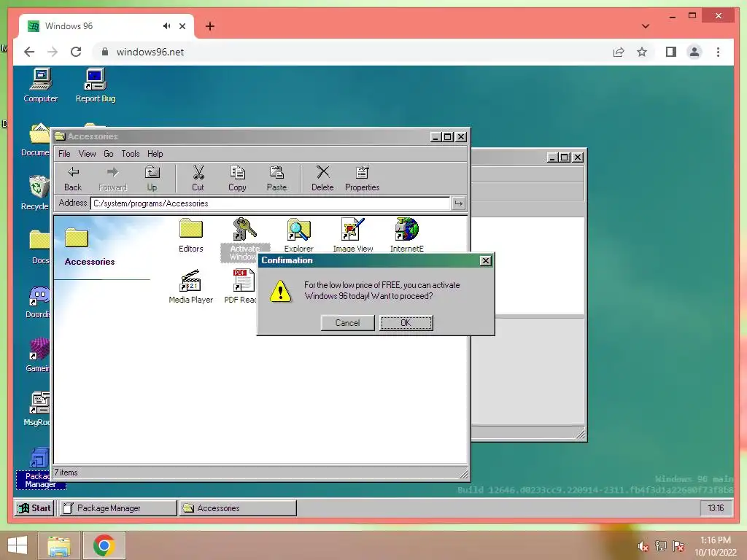The height and width of the screenshot is (560, 747).
Task: Select the Editors folder icon
Action: (191, 236)
